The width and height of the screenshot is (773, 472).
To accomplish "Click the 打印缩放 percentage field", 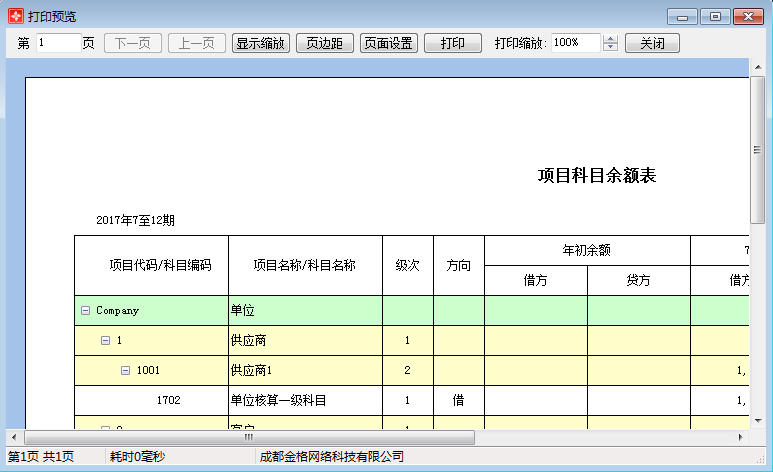I will point(574,43).
